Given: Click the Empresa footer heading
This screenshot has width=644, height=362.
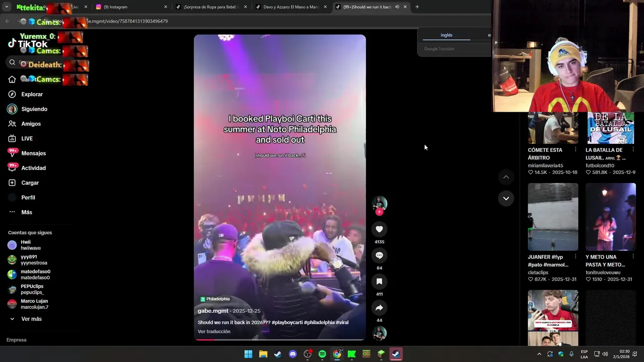Looking at the screenshot, I should point(17,340).
